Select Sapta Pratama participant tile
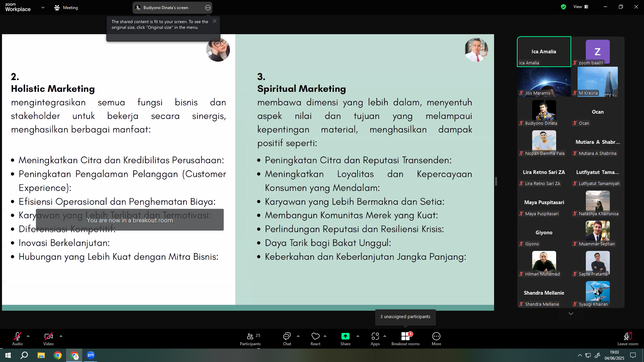Screen dimensions: 644x362 click(x=598, y=263)
